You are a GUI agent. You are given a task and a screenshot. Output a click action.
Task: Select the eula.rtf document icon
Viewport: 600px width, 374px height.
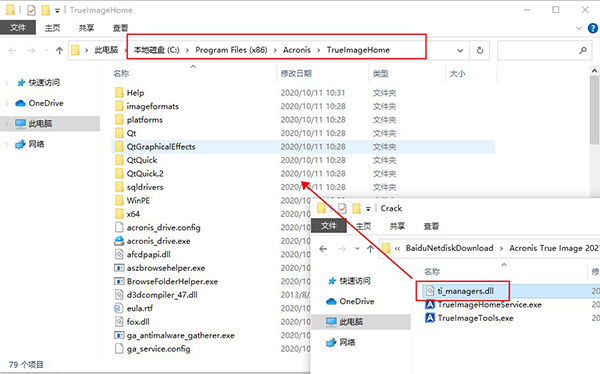(119, 308)
